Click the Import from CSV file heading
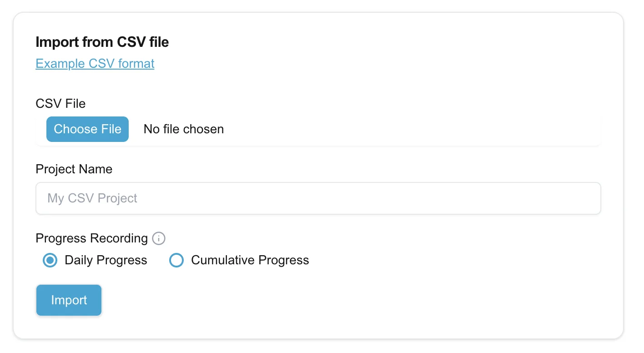Viewport: 644px width, 353px height. pos(102,42)
